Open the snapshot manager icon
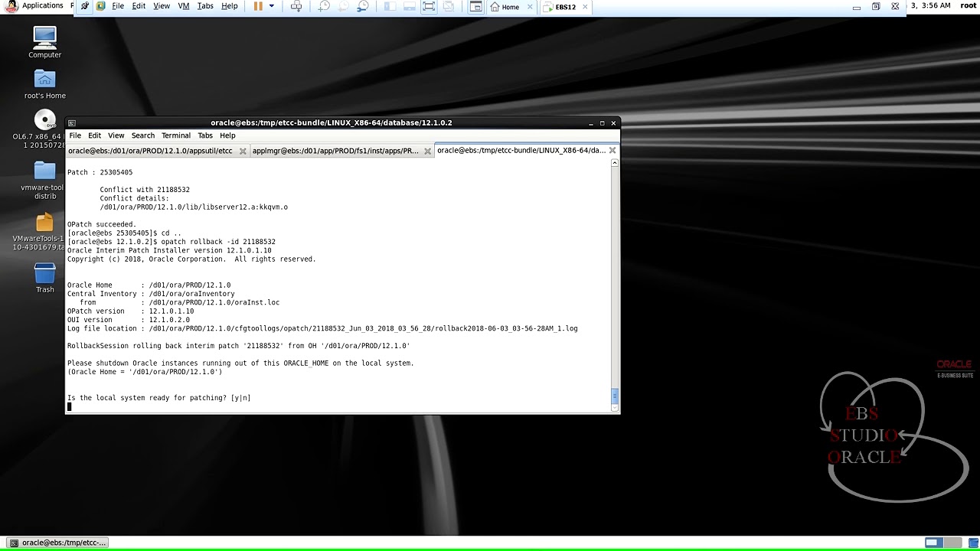The height and width of the screenshot is (551, 980). (x=363, y=6)
